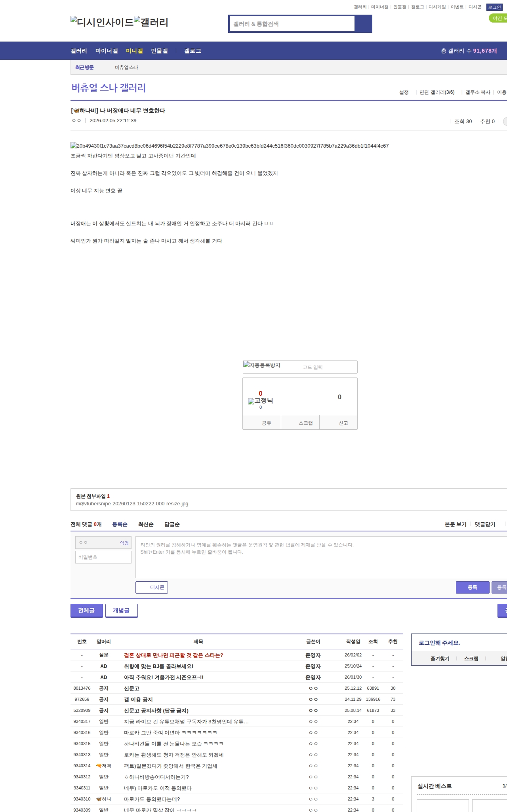Open 디시게임 in the top utility links
The image size is (507, 812).
(x=437, y=7)
